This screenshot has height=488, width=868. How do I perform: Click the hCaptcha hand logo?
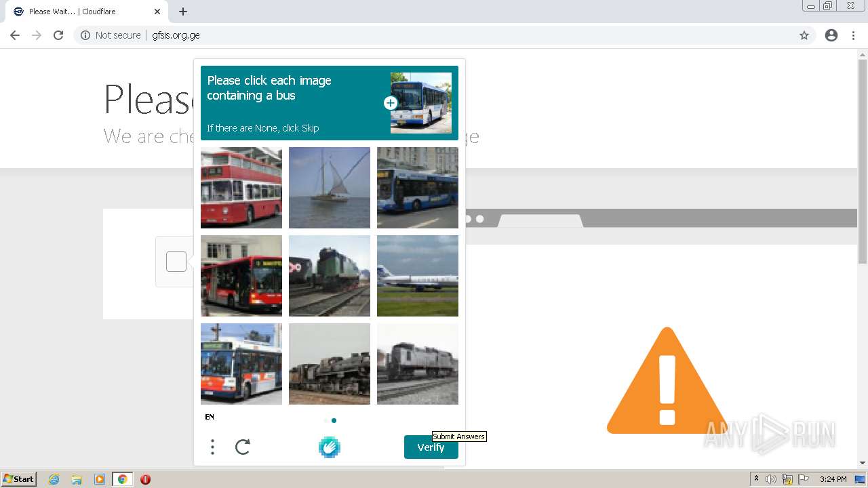click(x=330, y=447)
